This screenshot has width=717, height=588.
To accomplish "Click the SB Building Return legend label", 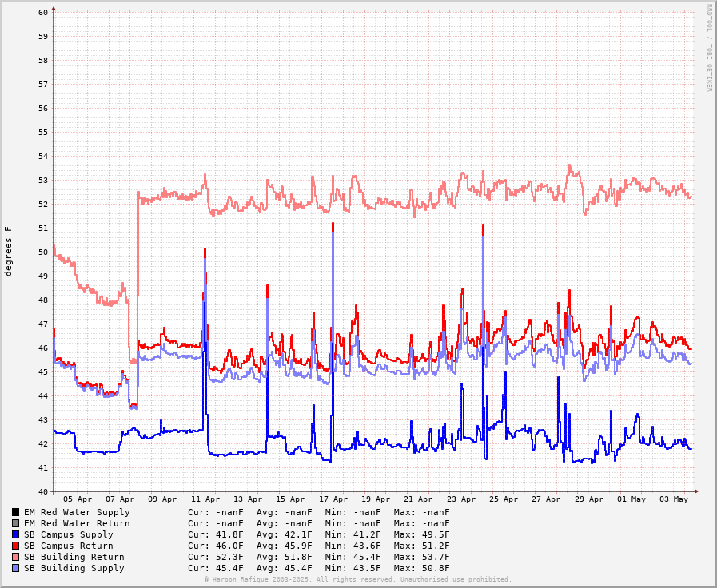I will click(x=74, y=557).
